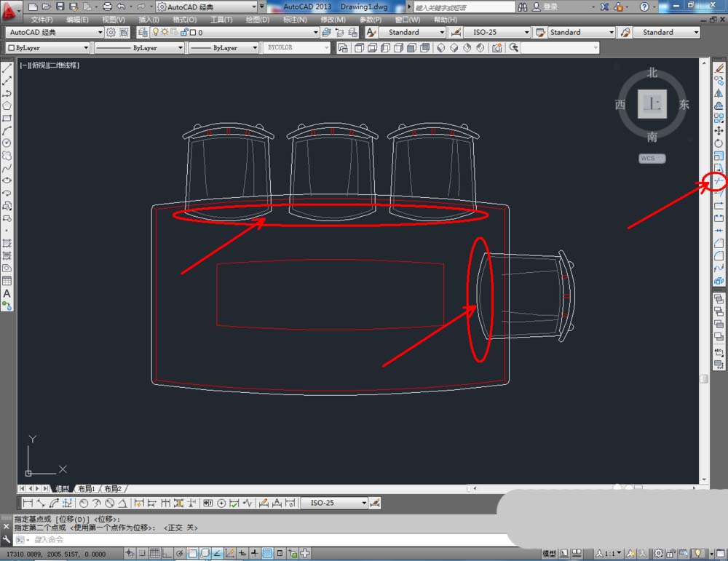Open the ISO-25 dimension style dropdown in Styles toolbar

(x=497, y=32)
